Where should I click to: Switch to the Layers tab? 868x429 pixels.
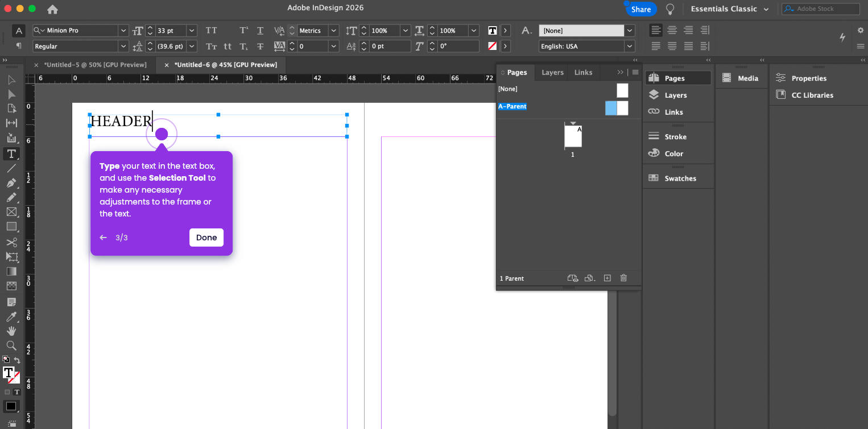(552, 73)
